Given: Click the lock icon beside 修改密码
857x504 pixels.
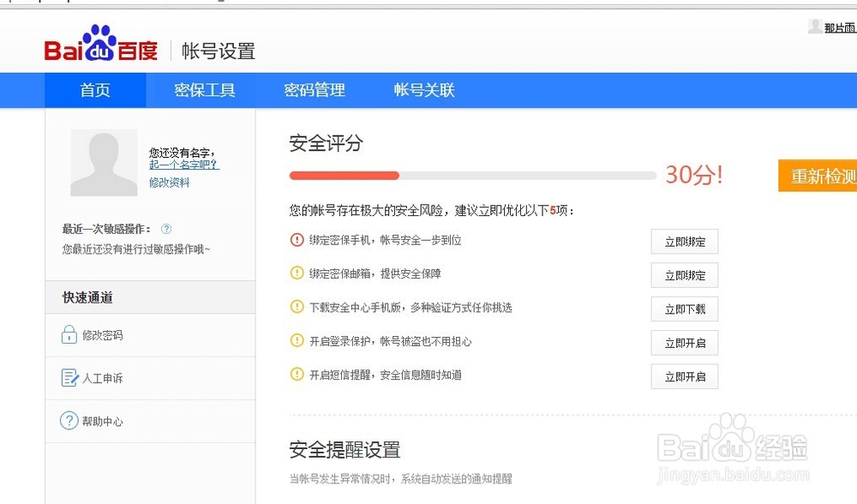Looking at the screenshot, I should click(69, 334).
